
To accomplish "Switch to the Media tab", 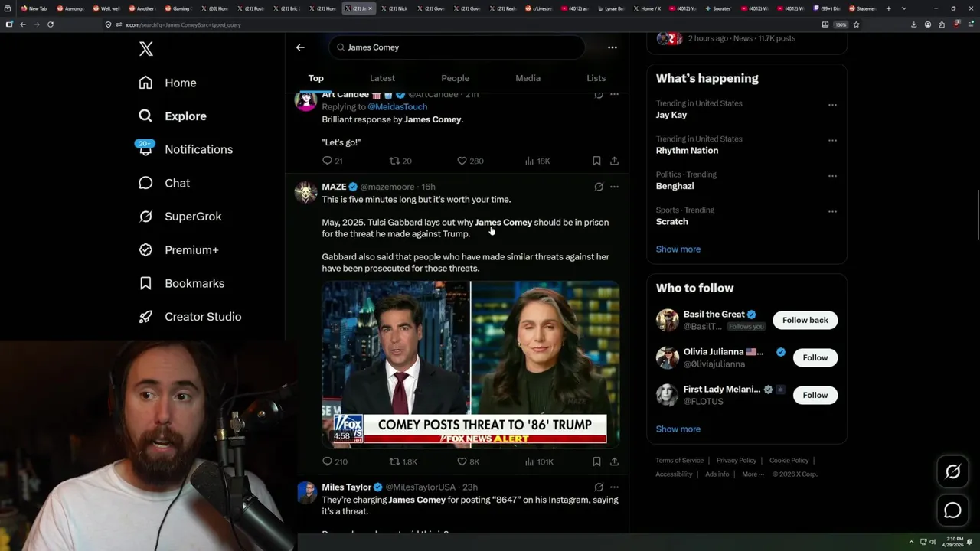I will (528, 78).
